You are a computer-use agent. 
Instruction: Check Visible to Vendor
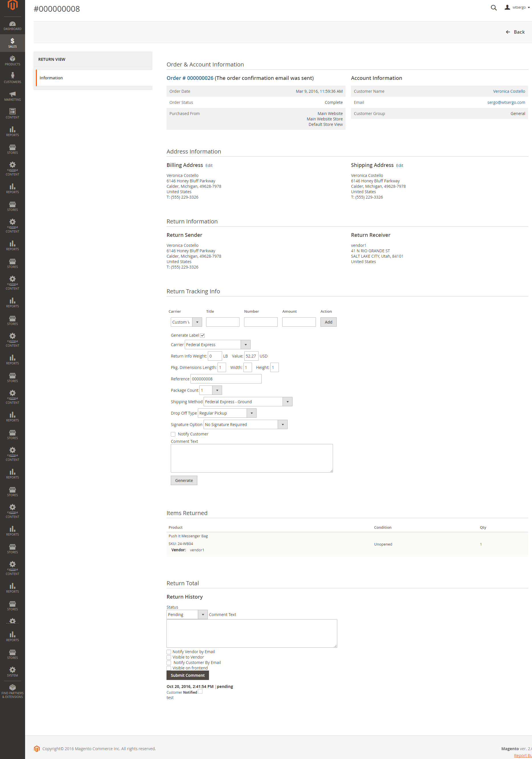tap(169, 657)
